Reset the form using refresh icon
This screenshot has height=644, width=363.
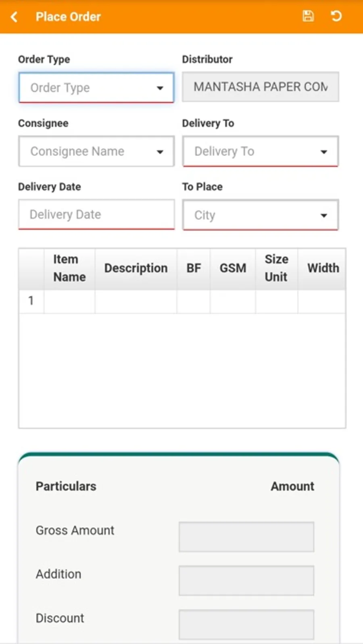click(336, 16)
